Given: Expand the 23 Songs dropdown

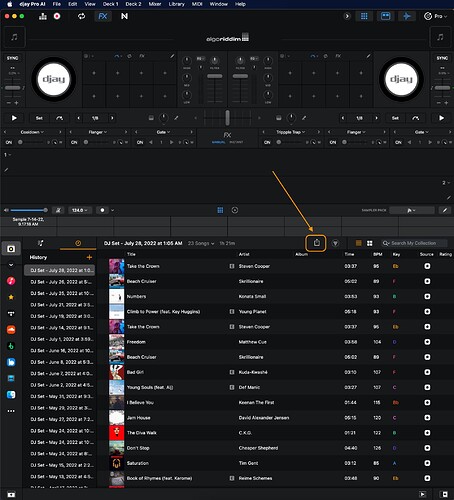Looking at the screenshot, I should (x=201, y=243).
